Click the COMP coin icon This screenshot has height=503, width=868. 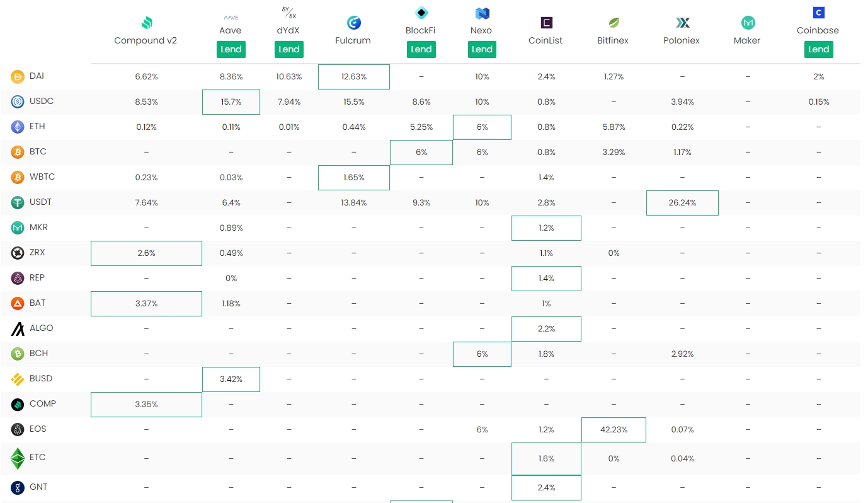[x=18, y=404]
